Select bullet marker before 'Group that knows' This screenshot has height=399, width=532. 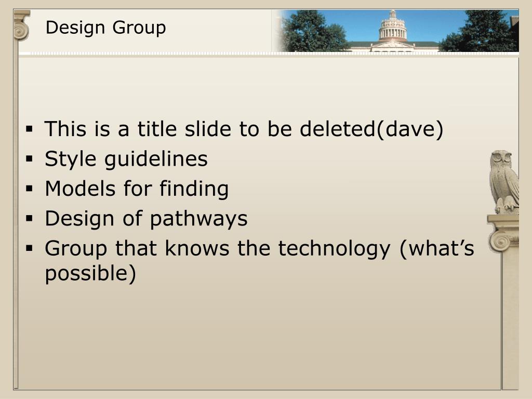[x=30, y=248]
